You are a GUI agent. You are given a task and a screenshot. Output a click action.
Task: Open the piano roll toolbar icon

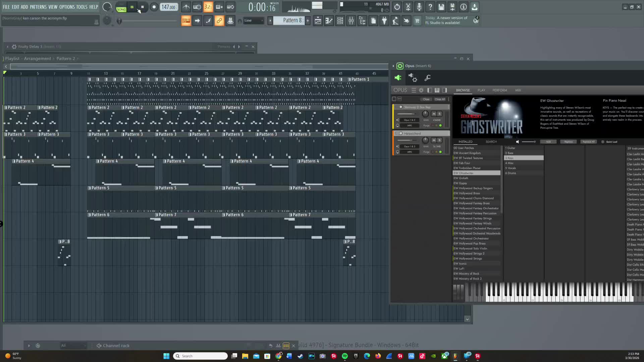[329, 21]
